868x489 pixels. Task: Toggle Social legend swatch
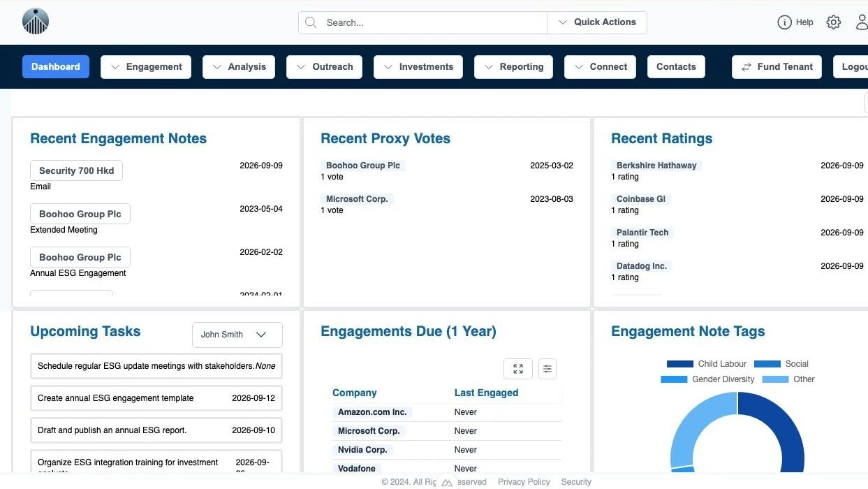click(767, 364)
